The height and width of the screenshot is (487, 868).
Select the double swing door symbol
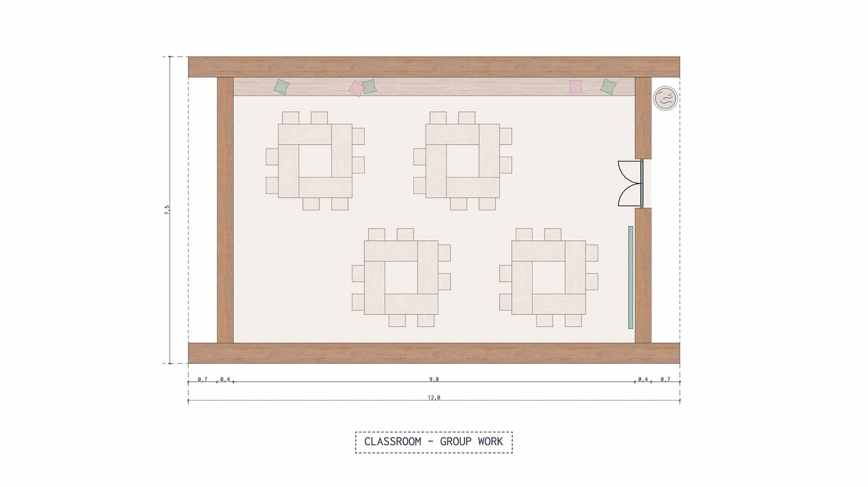[x=631, y=183]
